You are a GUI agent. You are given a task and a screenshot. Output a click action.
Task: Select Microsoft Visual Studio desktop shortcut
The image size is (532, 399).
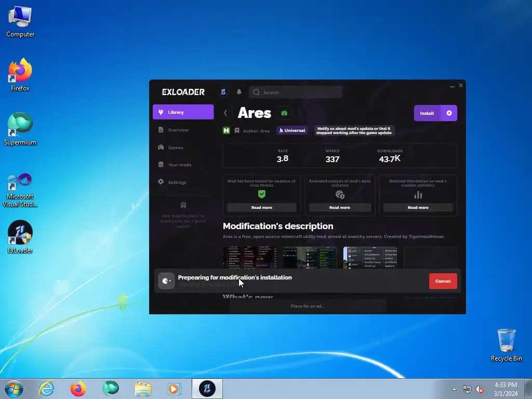[20, 190]
